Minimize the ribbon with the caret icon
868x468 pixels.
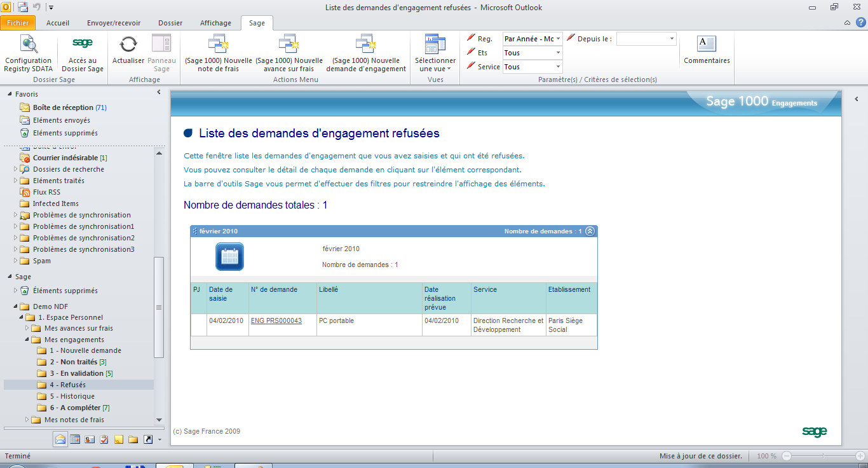[847, 23]
